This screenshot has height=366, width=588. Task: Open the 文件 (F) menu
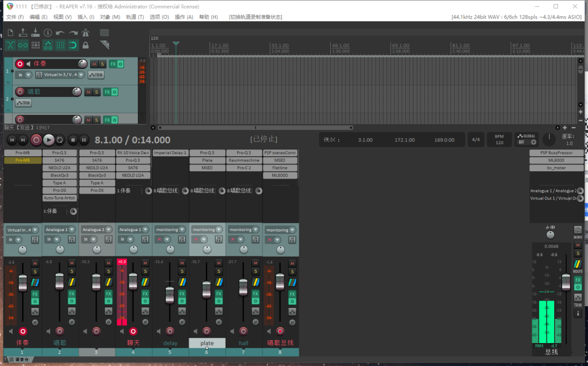click(15, 17)
